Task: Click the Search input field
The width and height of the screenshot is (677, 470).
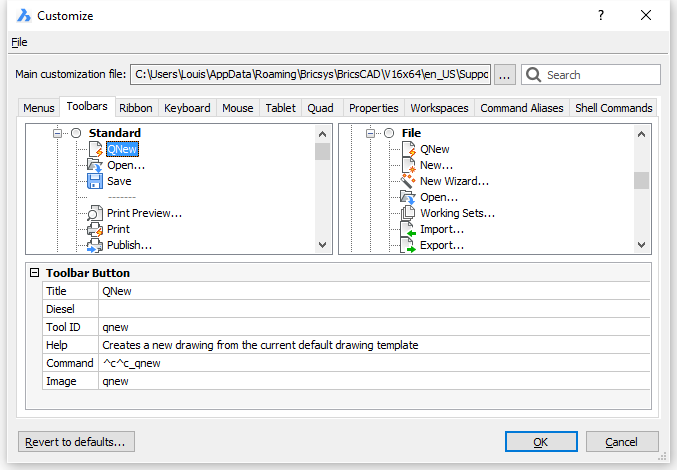Action: [x=600, y=75]
